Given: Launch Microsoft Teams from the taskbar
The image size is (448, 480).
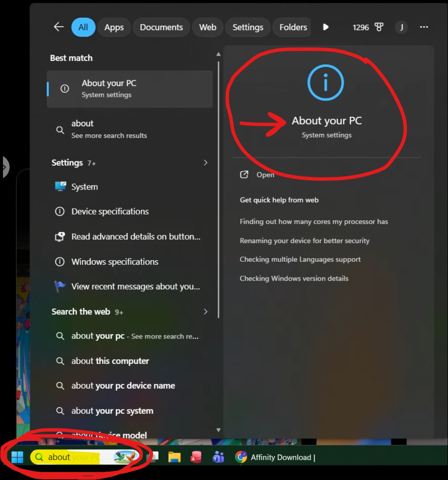Looking at the screenshot, I should click(x=218, y=457).
